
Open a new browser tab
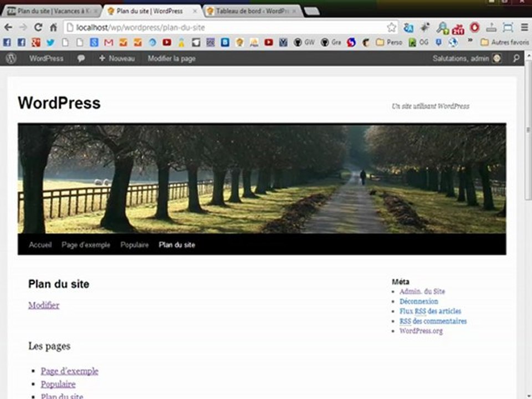[x=311, y=12]
